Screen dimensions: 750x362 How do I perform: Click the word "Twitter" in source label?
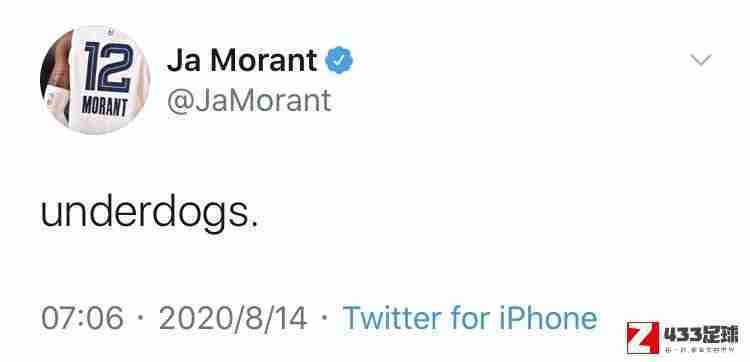pos(392,319)
